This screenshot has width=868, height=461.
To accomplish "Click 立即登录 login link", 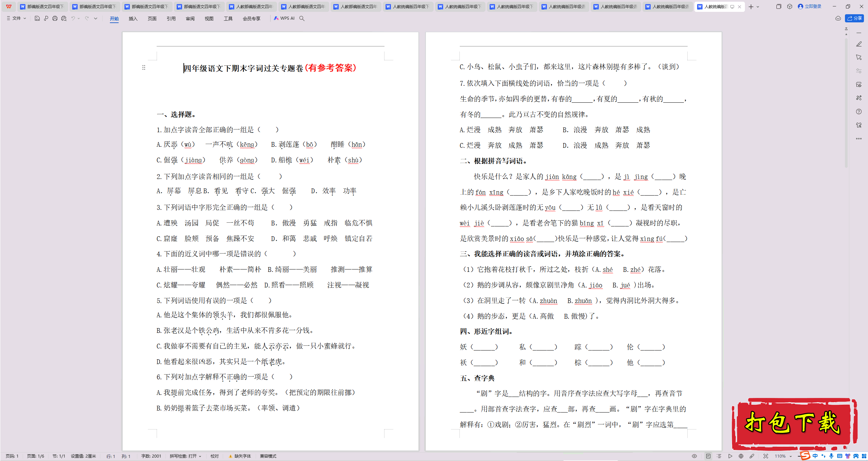I will tap(810, 6).
